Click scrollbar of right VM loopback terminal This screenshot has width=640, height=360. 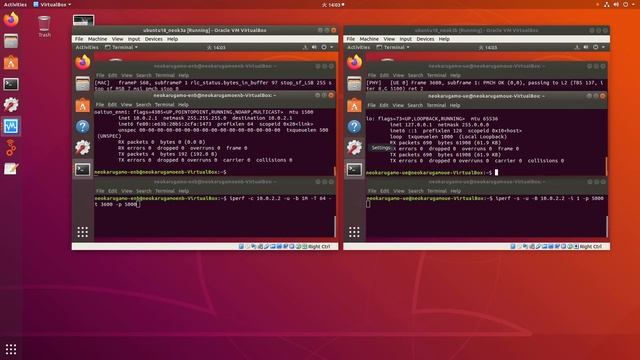coord(607,167)
